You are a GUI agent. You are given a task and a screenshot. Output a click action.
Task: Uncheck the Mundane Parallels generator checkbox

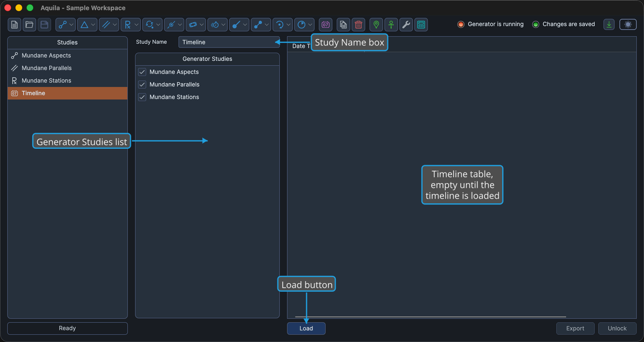coord(142,85)
